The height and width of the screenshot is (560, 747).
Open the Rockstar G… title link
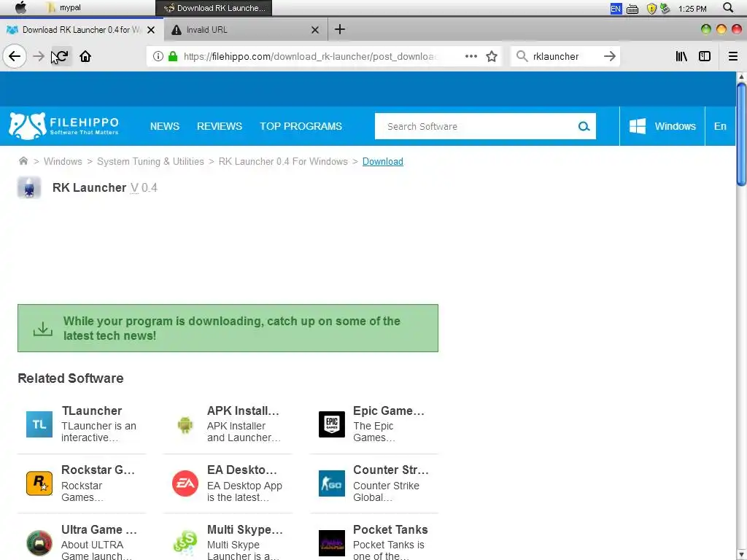coord(98,470)
